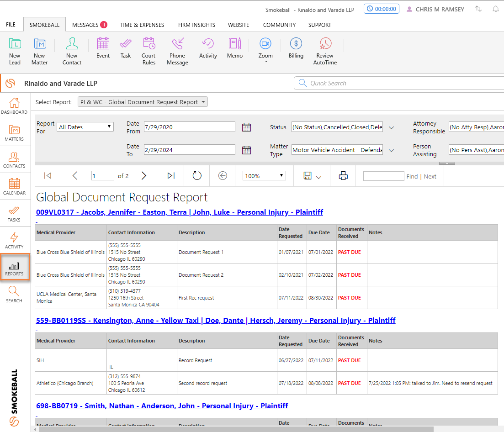Collapse the report filter panel

(x=447, y=163)
